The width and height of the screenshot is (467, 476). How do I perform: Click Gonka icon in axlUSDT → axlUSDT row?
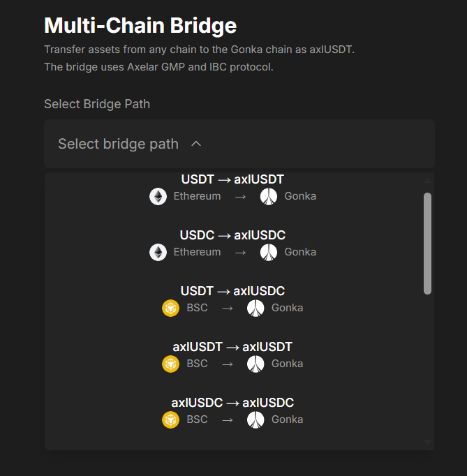[x=255, y=364]
